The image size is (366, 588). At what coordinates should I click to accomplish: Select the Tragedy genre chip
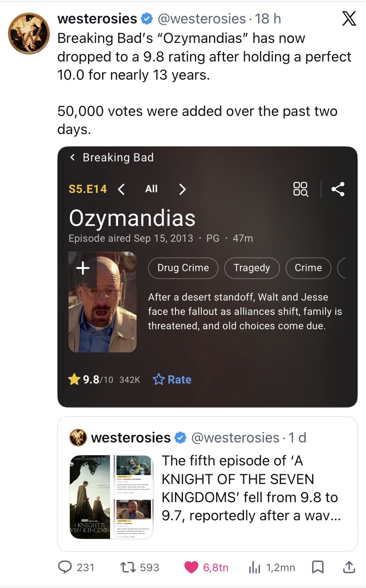[x=252, y=268]
